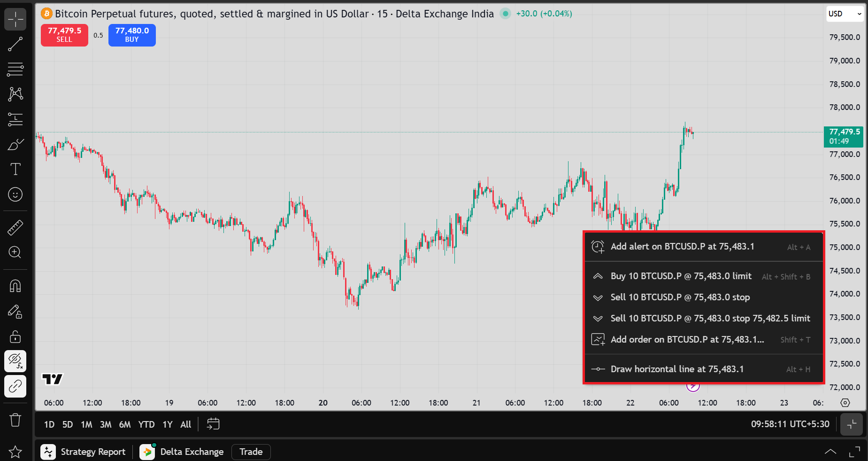868x461 pixels.
Task: Collapse the bottom panel with chevron arrow
Action: [830, 452]
